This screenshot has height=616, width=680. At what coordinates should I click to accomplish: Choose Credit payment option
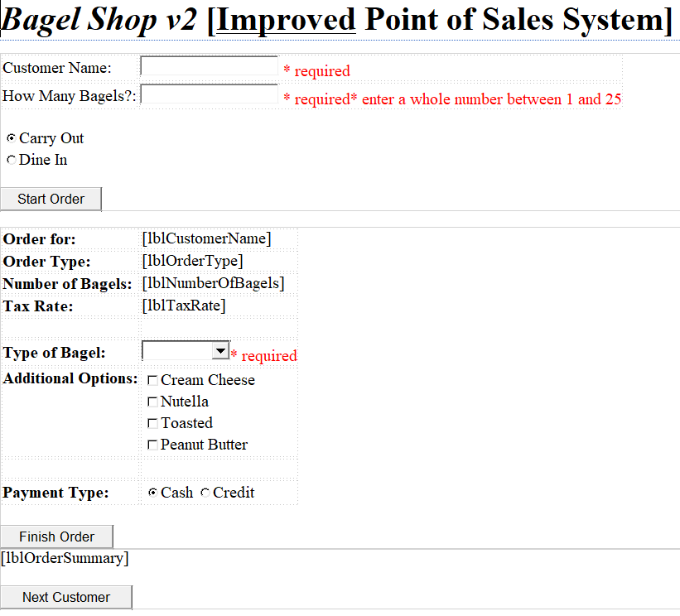pos(205,493)
